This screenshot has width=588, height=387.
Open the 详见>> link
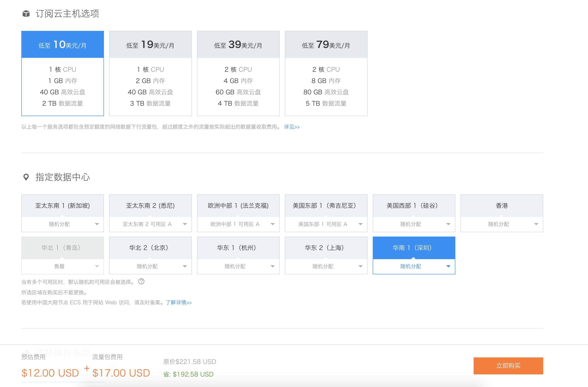click(x=292, y=127)
